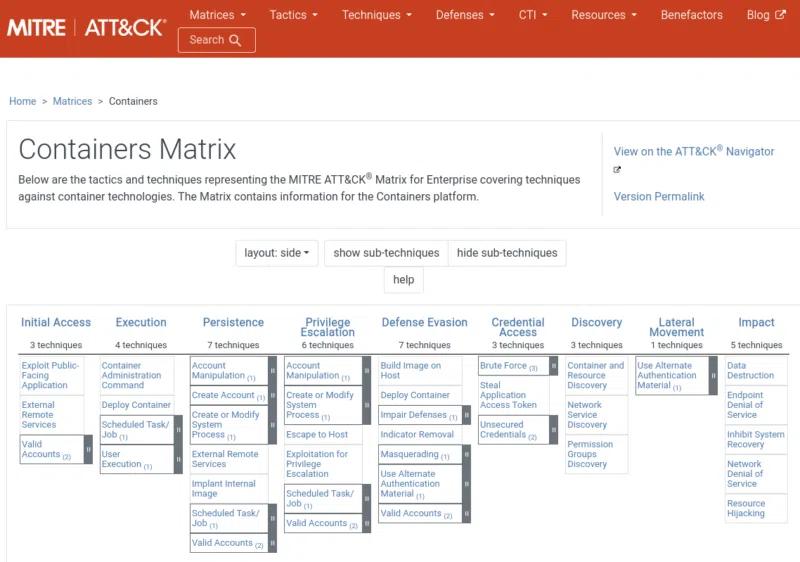
Task: Open the external link icon beside Blog
Action: 780,15
